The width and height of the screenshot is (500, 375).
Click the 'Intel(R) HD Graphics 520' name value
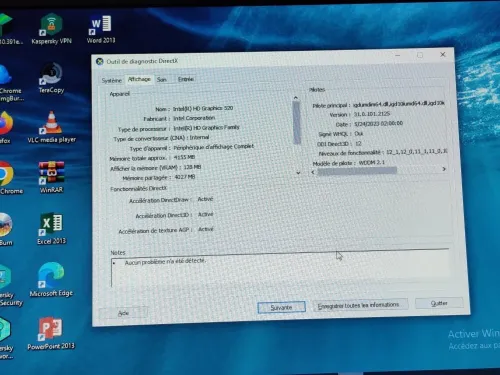click(x=203, y=108)
